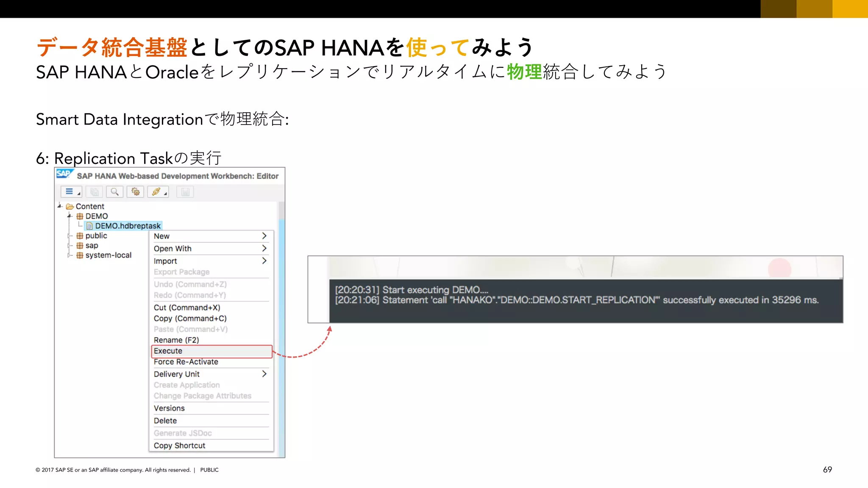Click disabled Generate JSDoc entry

[211, 433]
